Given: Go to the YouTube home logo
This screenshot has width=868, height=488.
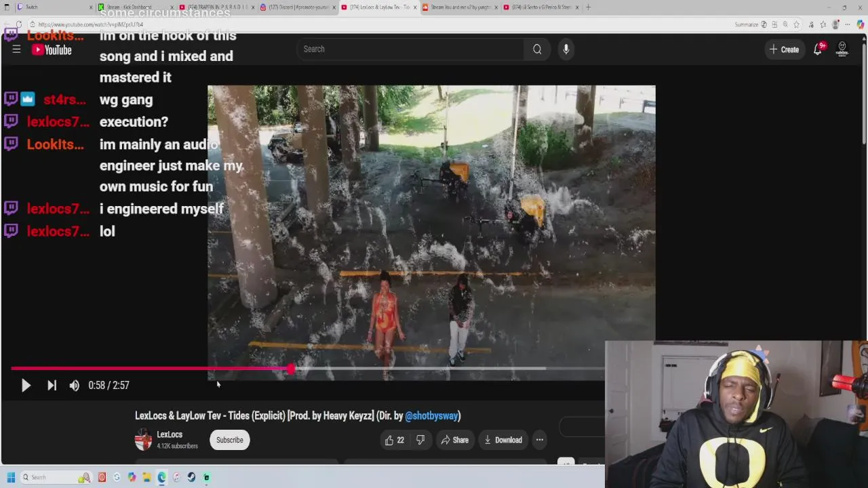Looking at the screenshot, I should [x=52, y=49].
